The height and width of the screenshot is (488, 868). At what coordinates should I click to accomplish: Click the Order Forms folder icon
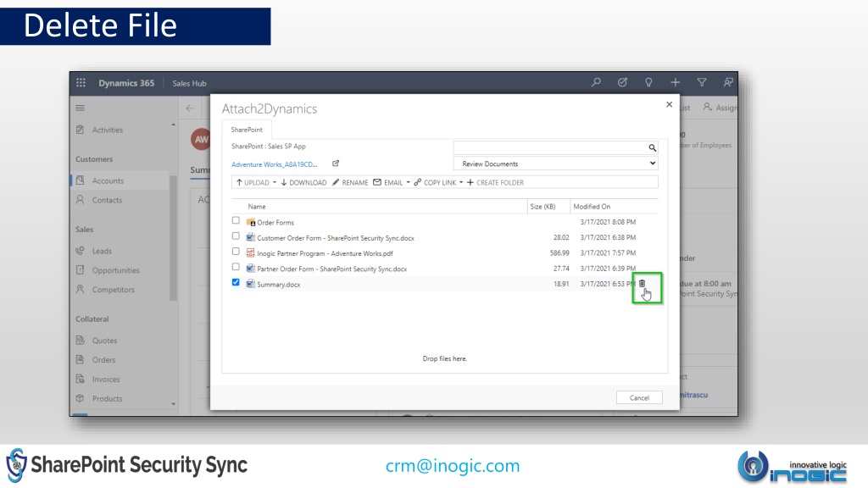click(250, 222)
